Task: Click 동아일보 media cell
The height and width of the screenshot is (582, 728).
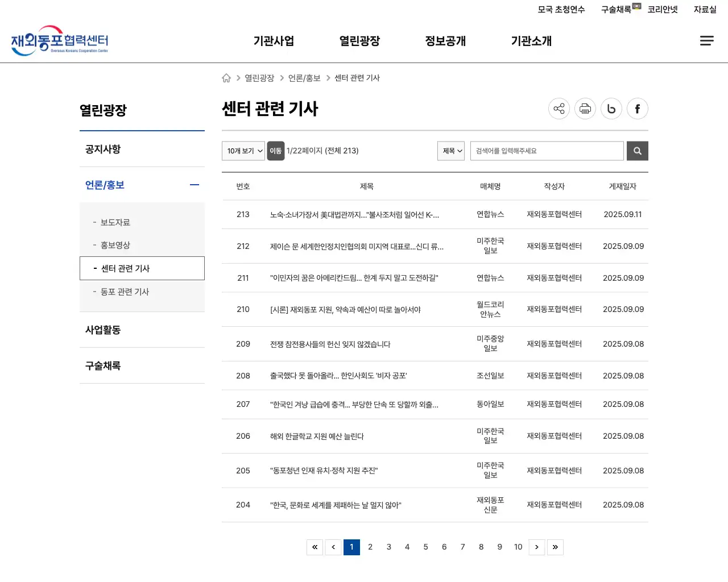Action: [490, 404]
